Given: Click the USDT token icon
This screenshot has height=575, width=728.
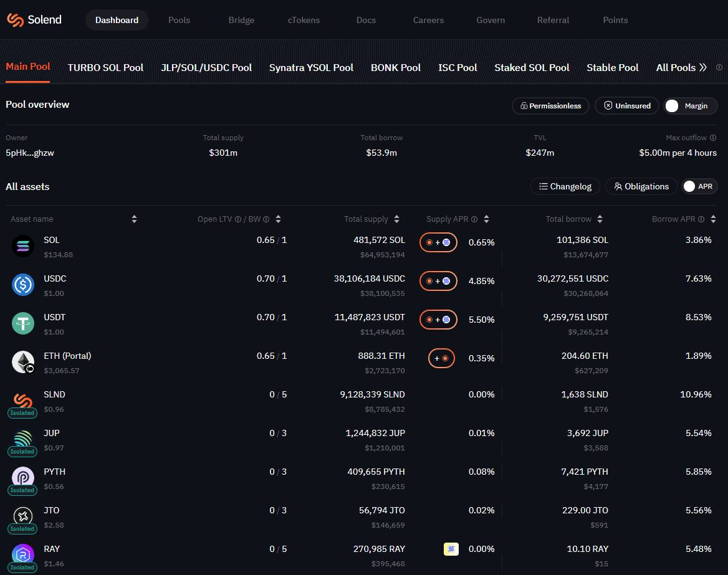Looking at the screenshot, I should coord(22,323).
